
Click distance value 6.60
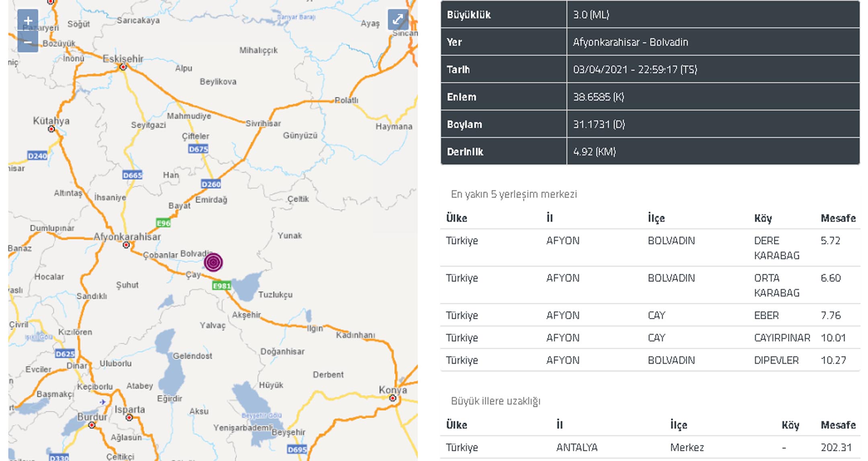(x=830, y=278)
